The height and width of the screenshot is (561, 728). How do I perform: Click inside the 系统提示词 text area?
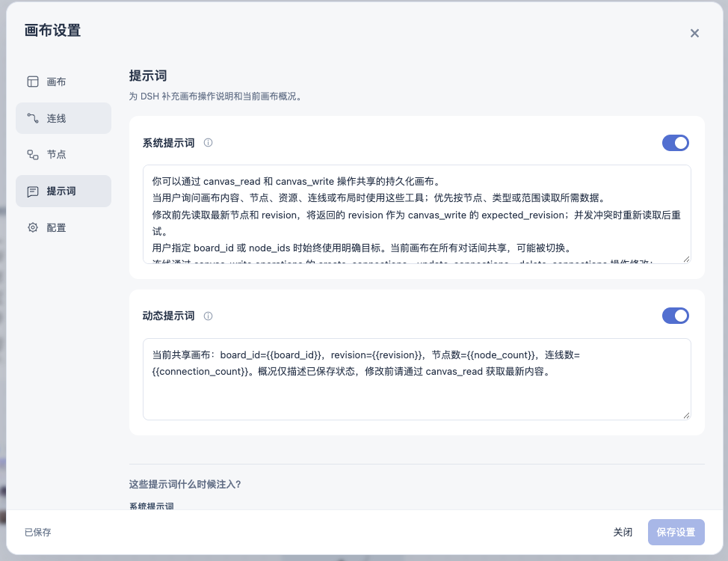click(x=416, y=214)
